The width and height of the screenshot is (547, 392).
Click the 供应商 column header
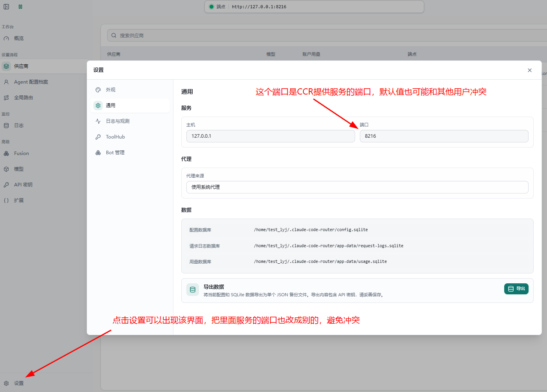tap(114, 55)
